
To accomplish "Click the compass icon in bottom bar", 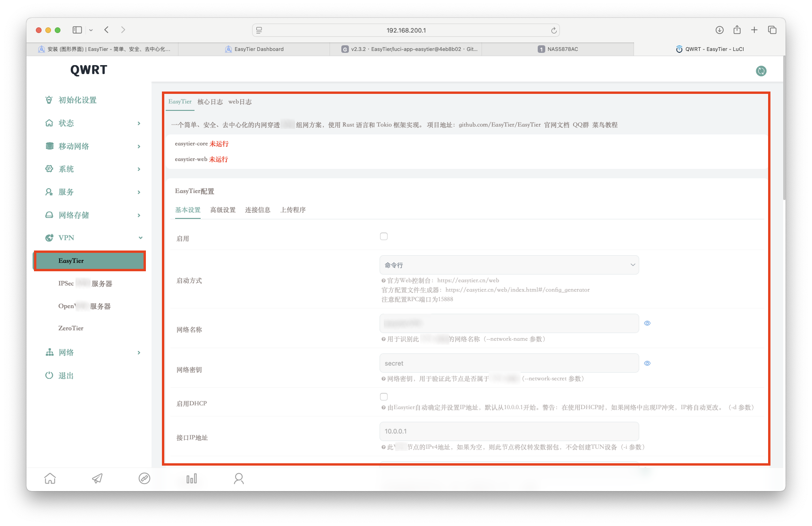I will point(144,479).
